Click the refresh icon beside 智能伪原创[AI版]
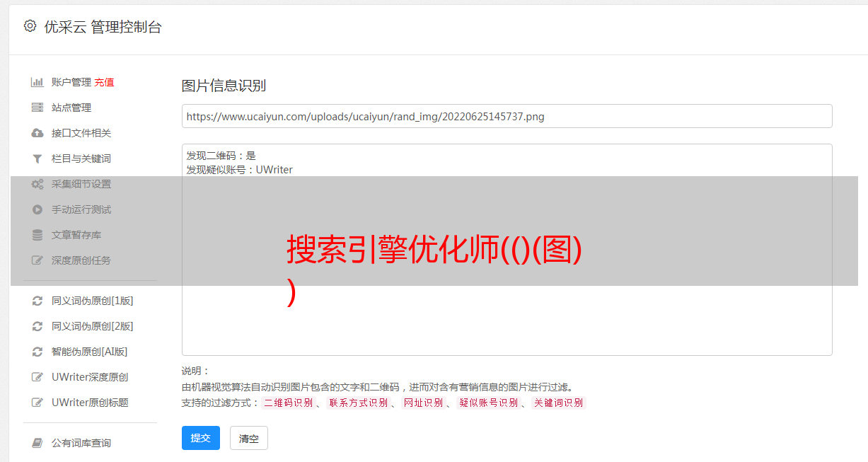The height and width of the screenshot is (462, 868). click(37, 352)
